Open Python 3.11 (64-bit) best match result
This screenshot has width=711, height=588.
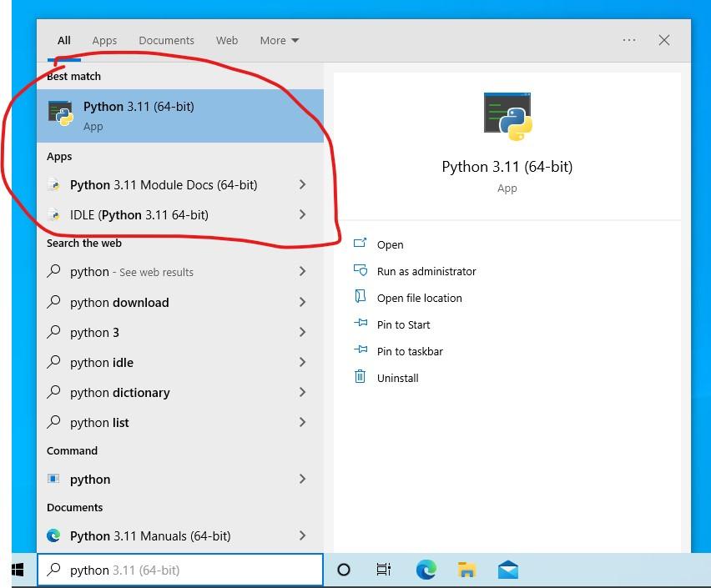180,116
